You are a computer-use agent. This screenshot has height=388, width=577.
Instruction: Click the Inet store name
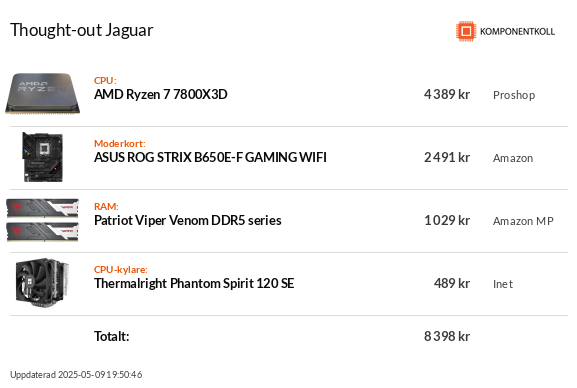(x=503, y=284)
